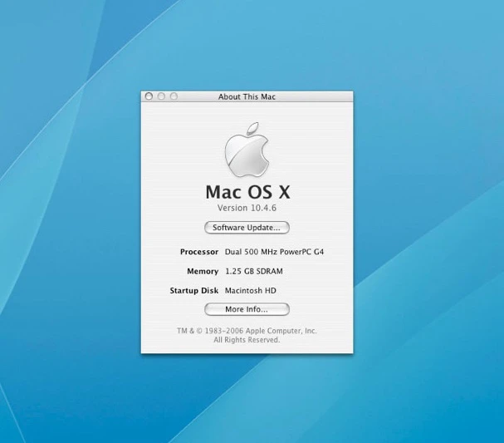
Task: Click the All Rights Reserved text
Action: [x=247, y=340]
